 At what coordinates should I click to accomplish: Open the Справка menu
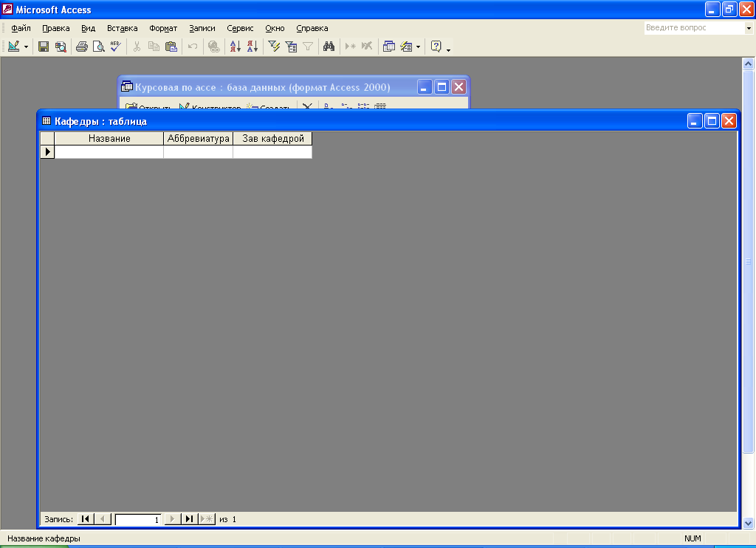click(x=312, y=28)
